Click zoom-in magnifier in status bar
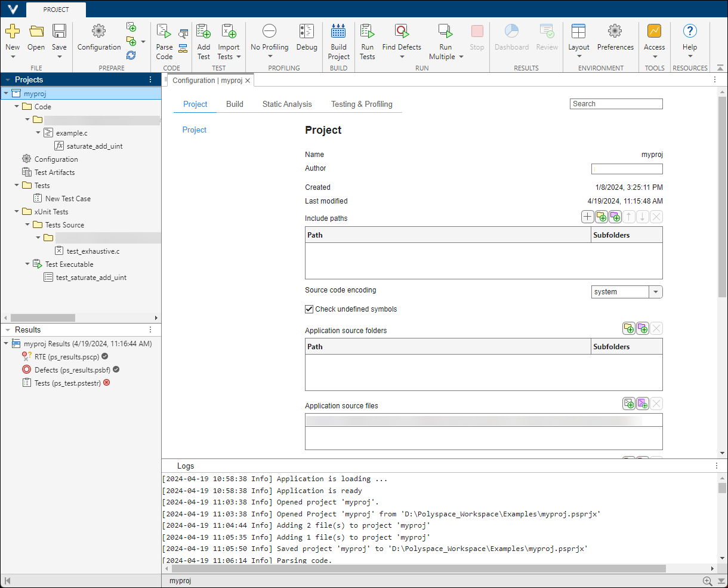This screenshot has height=588, width=728. point(707,581)
